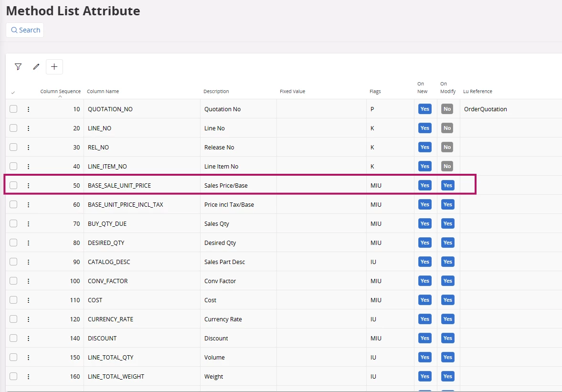Open row menu for LINE_TOTAL_QTY

28,358
